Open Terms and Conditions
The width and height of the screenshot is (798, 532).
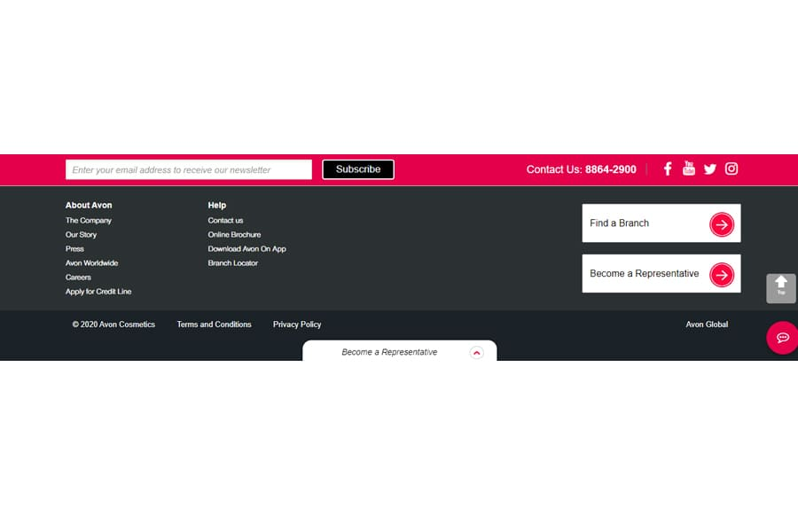tap(214, 325)
